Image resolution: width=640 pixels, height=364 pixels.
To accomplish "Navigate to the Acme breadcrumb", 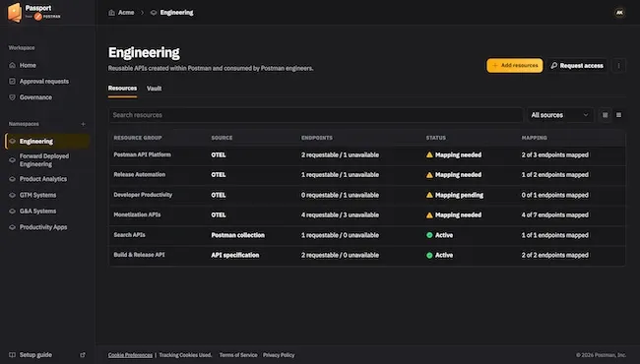I will [126, 13].
